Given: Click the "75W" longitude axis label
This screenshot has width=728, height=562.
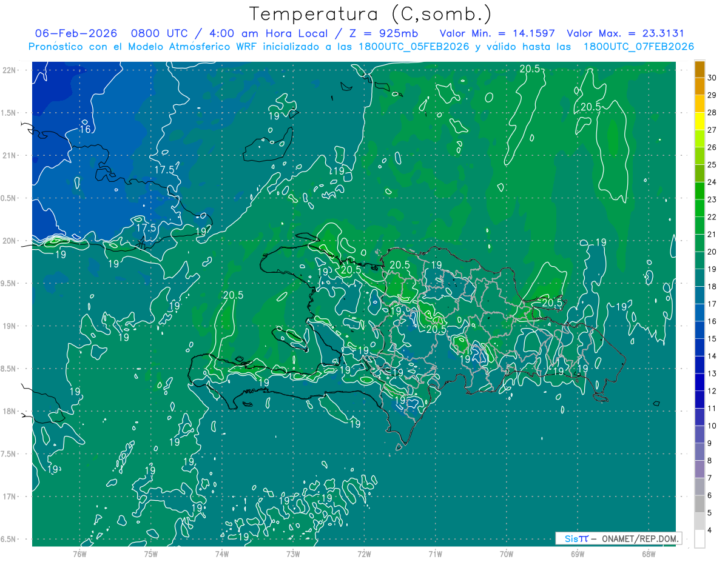Looking at the screenshot, I should pos(150,554).
